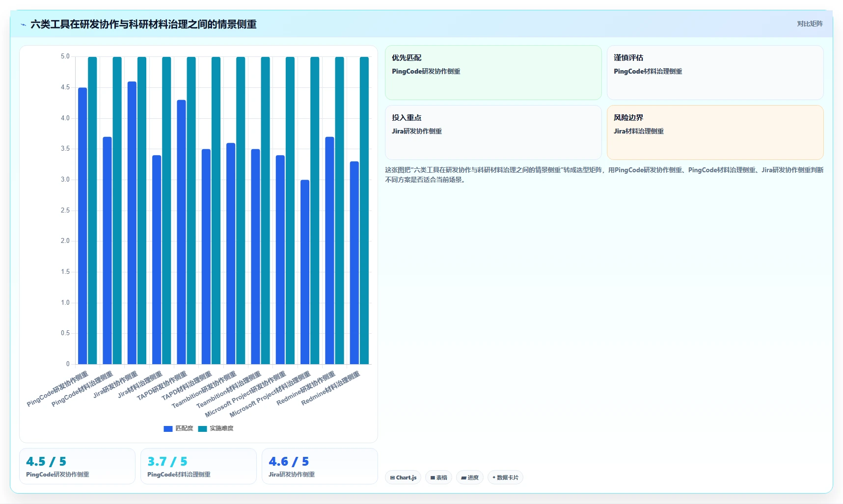The height and width of the screenshot is (504, 843).
Task: Click the blue 匹配度 bar for Redmine材料治理侧重
Action: (x=354, y=263)
